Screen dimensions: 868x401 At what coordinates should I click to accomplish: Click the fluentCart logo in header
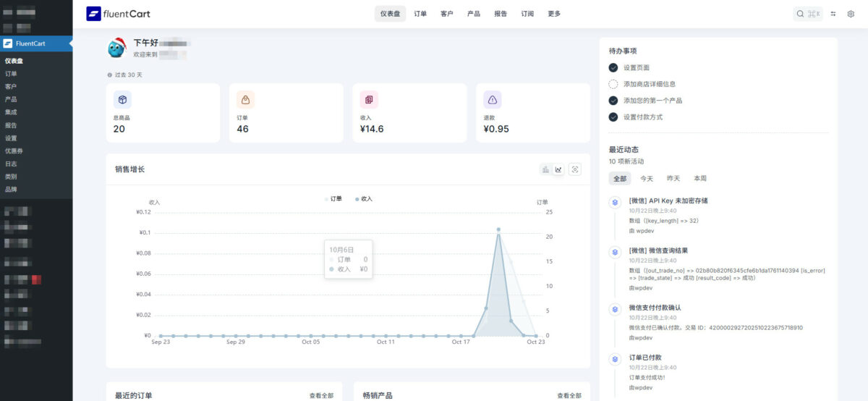click(x=119, y=14)
